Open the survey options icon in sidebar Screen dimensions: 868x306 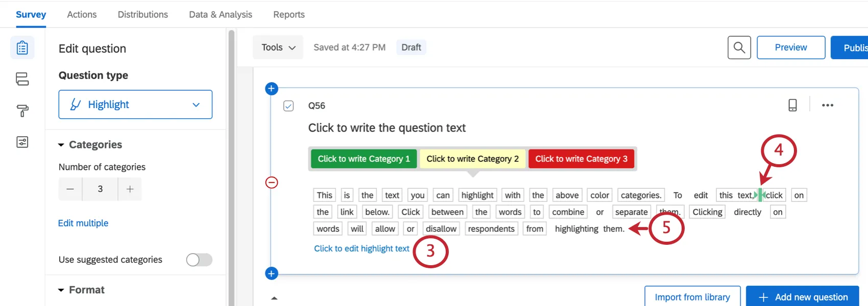(x=22, y=142)
